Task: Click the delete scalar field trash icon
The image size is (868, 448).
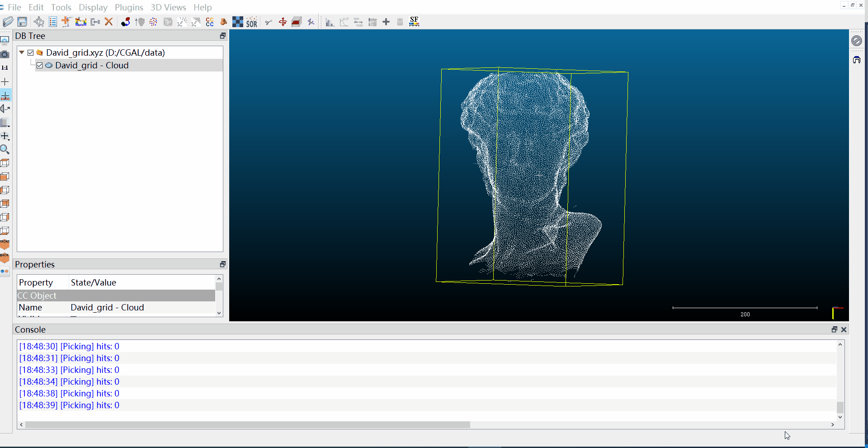Action: [x=373, y=22]
